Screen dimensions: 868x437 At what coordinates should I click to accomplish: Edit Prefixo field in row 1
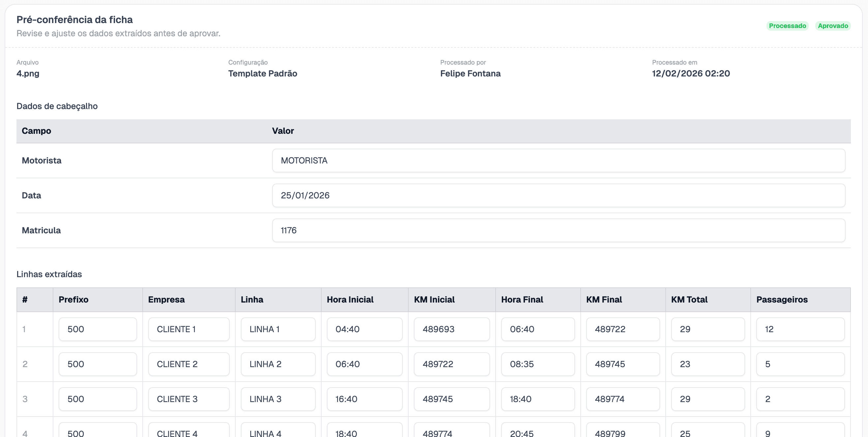(98, 329)
